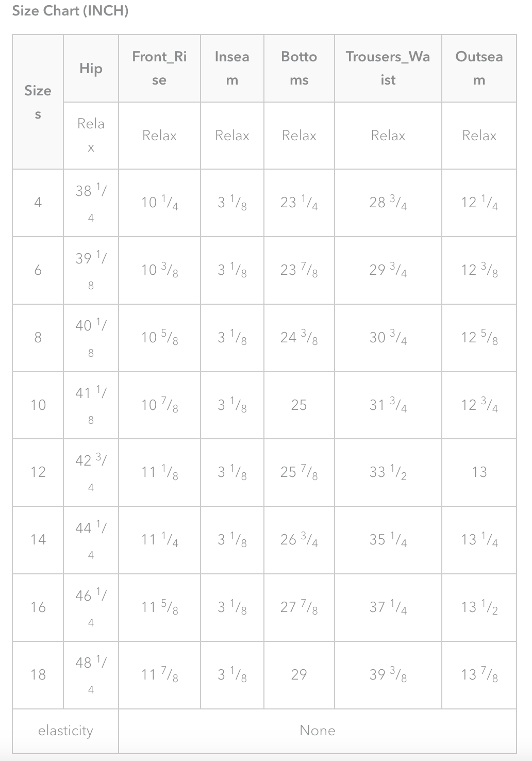532x761 pixels.
Task: Click Bottoms value 29 for size 18
Action: 299,674
